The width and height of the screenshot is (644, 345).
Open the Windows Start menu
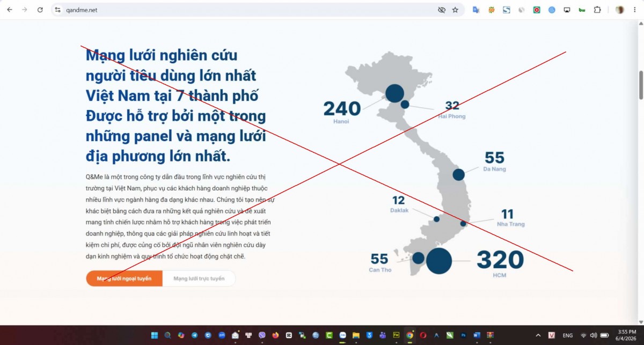(x=155, y=335)
